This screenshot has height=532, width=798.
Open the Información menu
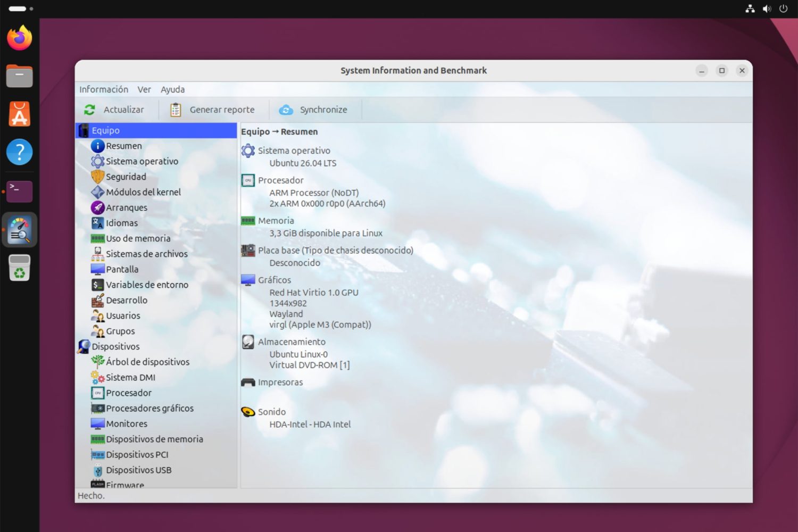point(104,89)
